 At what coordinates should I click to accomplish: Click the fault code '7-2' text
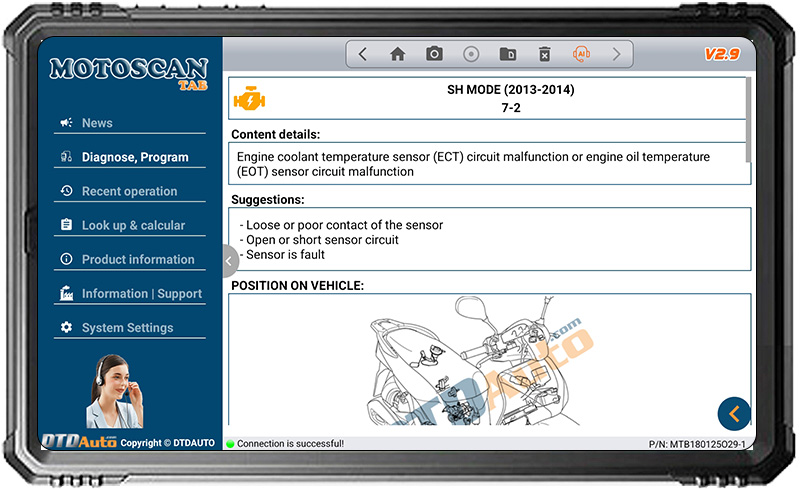click(511, 108)
